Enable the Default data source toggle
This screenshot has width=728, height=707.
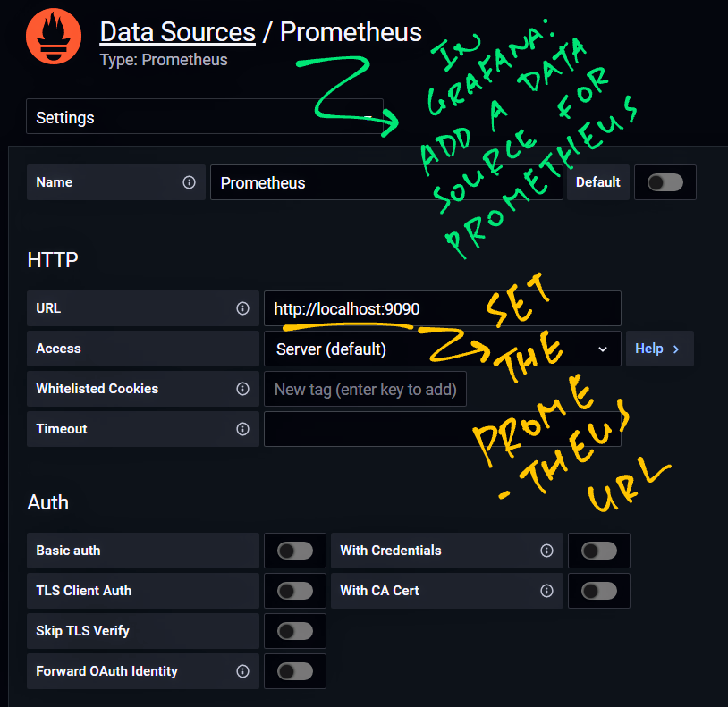[x=665, y=182]
